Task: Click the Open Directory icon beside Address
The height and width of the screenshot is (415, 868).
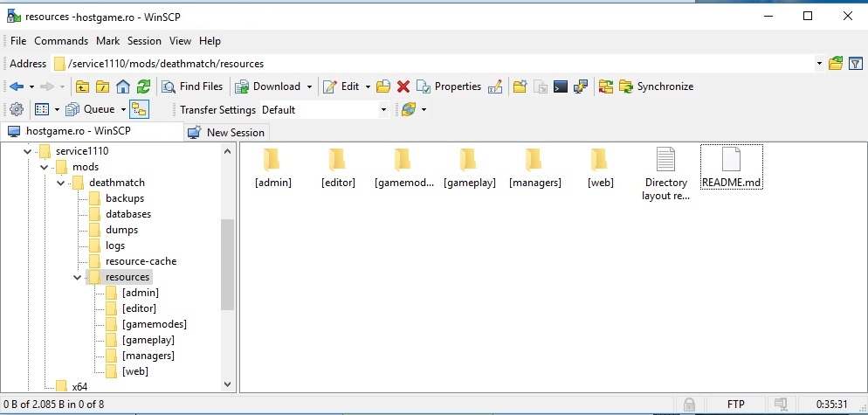Action: point(836,63)
